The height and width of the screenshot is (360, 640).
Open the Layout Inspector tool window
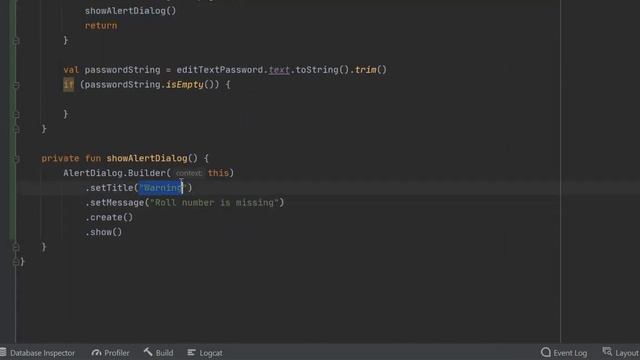621,353
